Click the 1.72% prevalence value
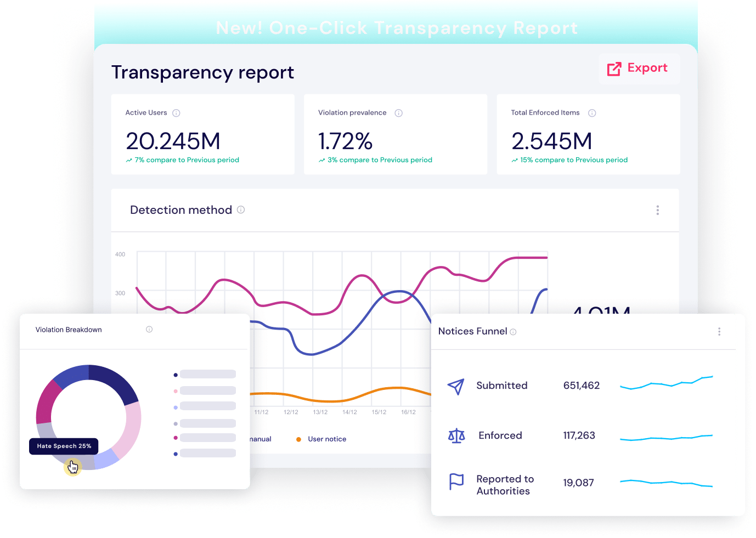 coord(346,141)
